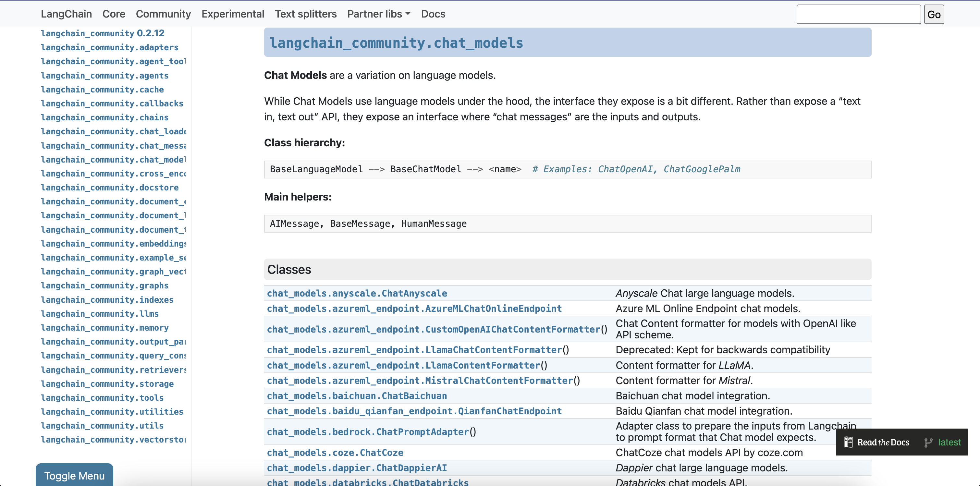
Task: Navigate to langchain_community.llms sidebar entry
Action: tap(100, 314)
